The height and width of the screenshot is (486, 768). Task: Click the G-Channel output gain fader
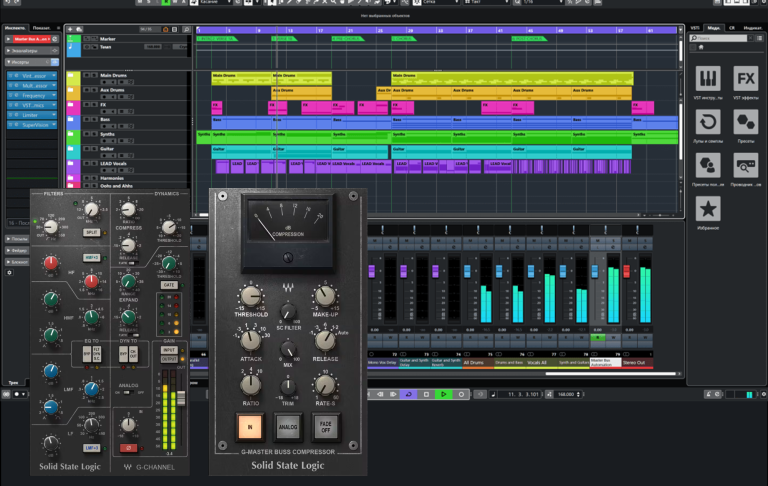[182, 400]
